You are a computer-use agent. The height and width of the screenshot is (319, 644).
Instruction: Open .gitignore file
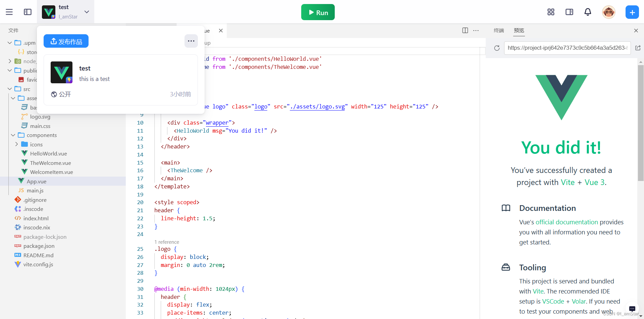35,200
